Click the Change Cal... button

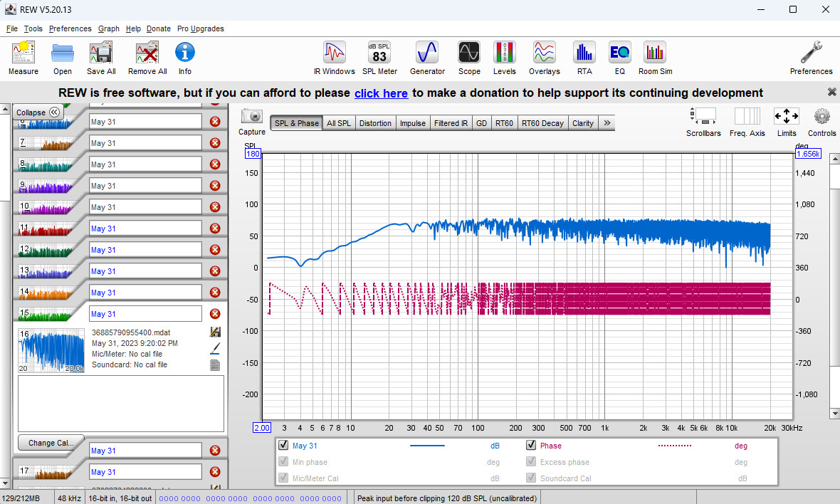point(51,443)
